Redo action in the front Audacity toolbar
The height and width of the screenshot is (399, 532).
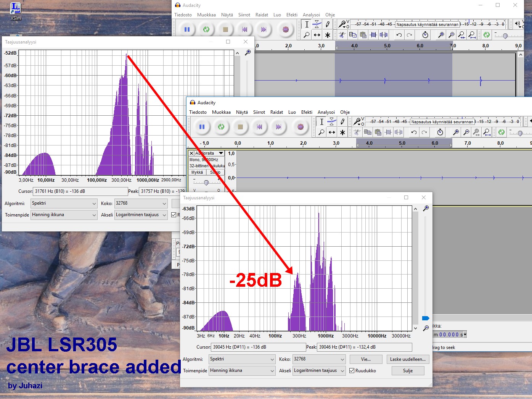(424, 132)
